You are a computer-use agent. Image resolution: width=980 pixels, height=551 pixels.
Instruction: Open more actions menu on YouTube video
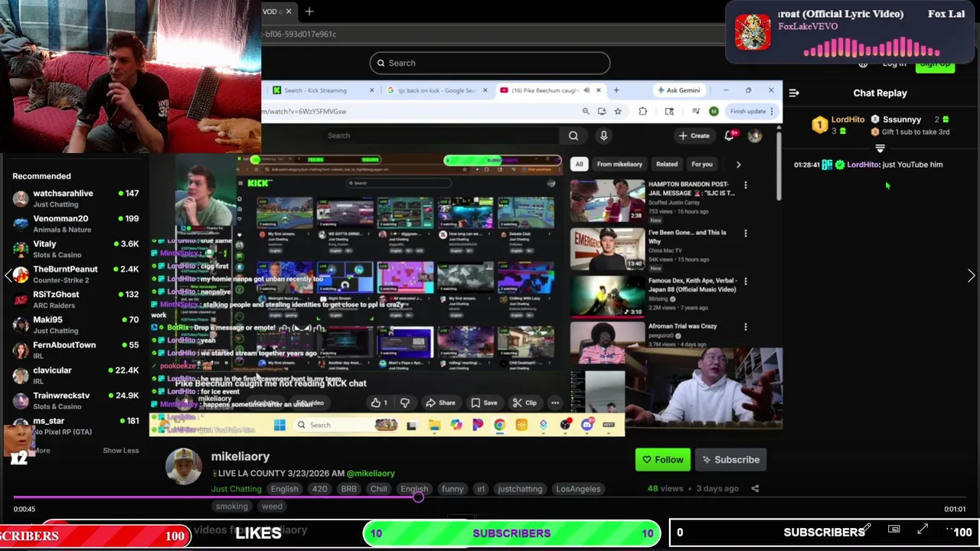pyautogui.click(x=555, y=403)
